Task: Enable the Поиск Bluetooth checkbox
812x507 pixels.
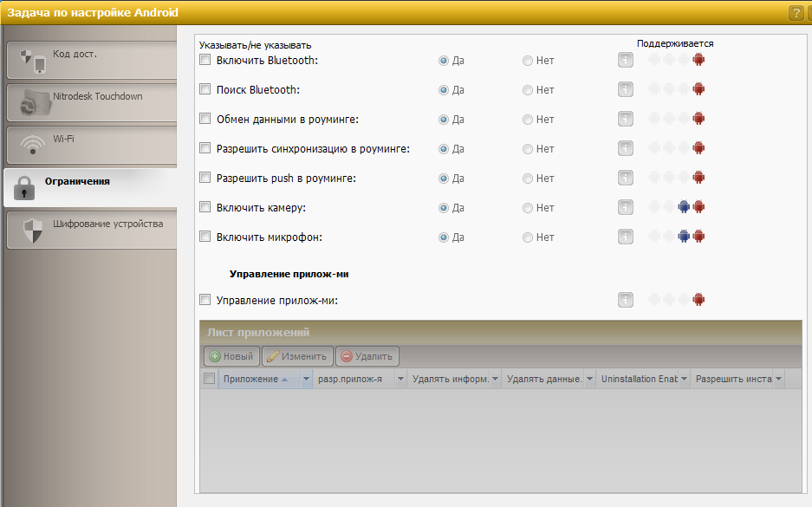Action: pyautogui.click(x=205, y=89)
